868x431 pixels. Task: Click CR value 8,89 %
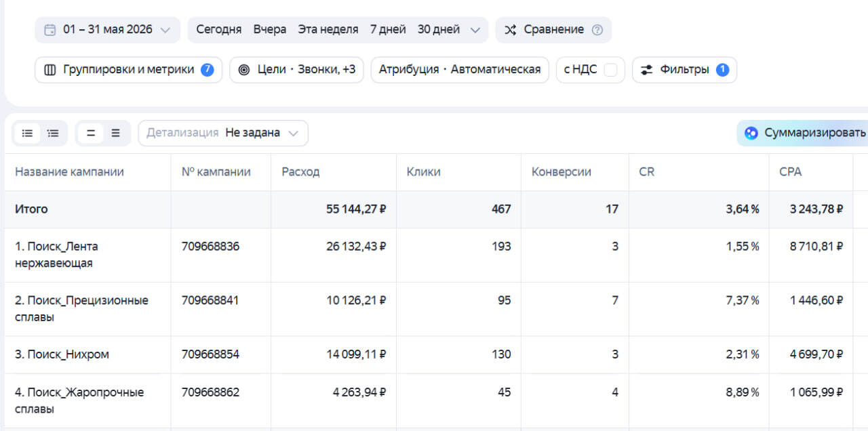[x=742, y=392]
